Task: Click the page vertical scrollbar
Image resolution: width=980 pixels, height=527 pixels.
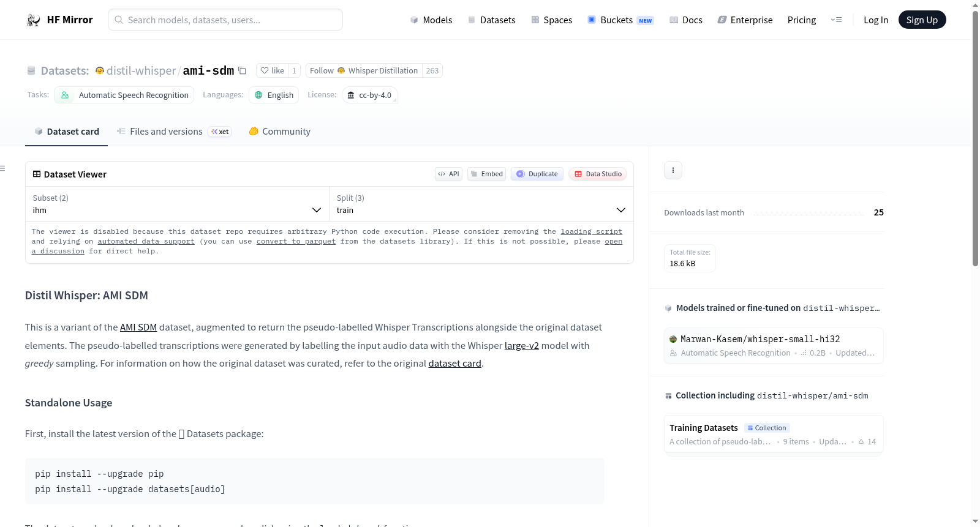Action: pyautogui.click(x=975, y=138)
